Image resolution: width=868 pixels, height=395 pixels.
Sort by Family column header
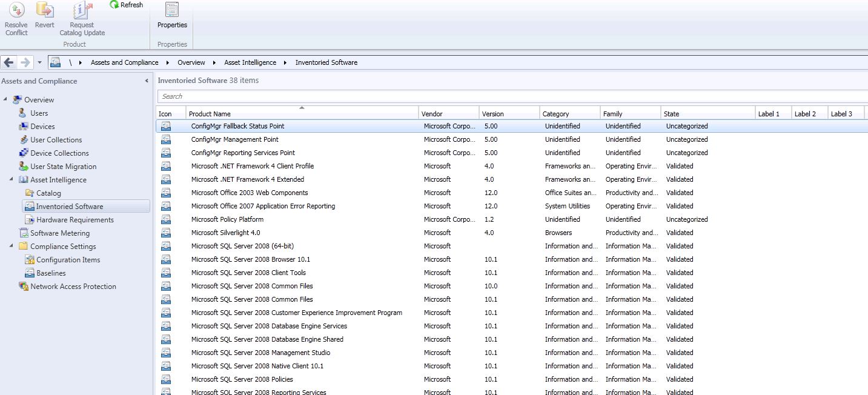pyautogui.click(x=630, y=113)
